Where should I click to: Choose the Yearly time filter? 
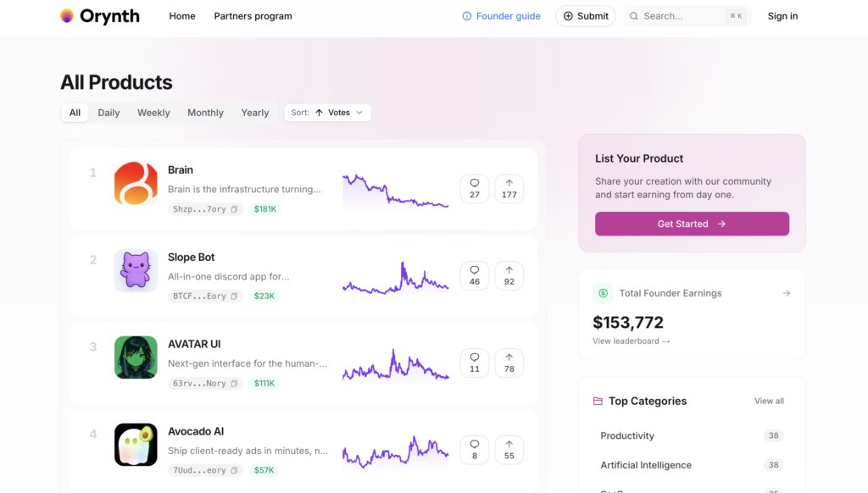(x=254, y=113)
